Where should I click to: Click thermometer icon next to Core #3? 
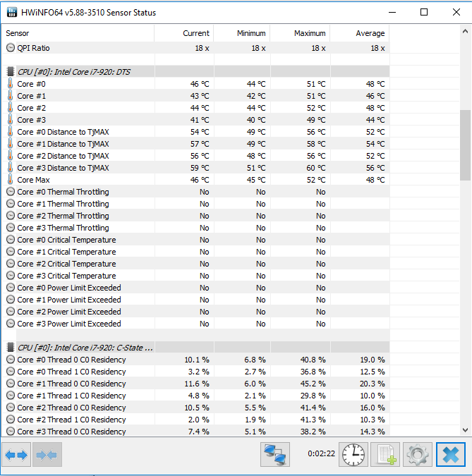(11, 120)
